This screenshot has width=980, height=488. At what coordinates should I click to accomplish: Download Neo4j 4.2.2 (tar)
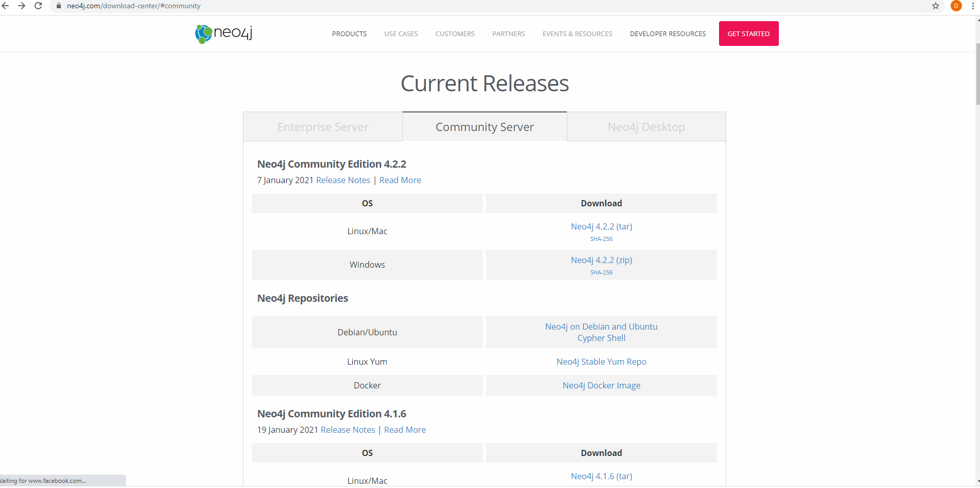[x=601, y=226]
